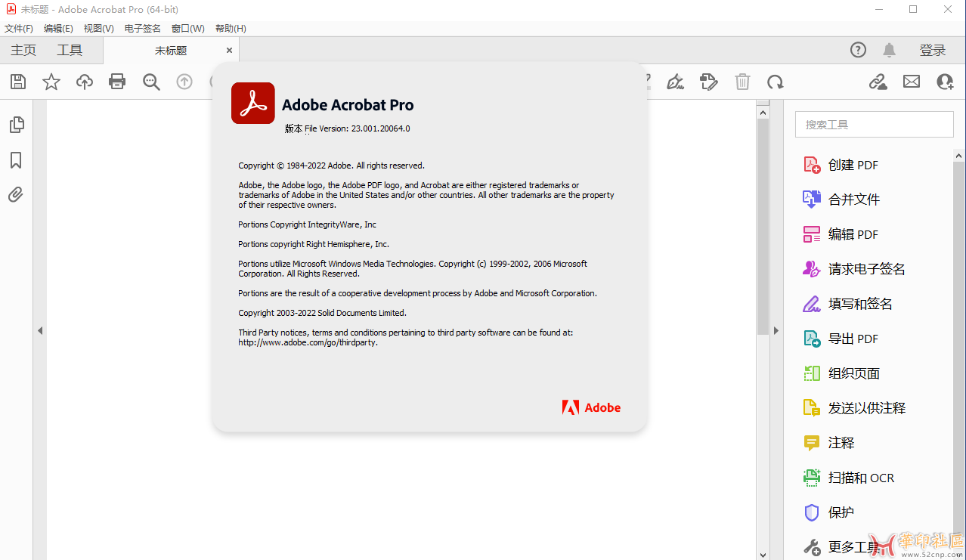Click the Adobe Acrobat Pro title text
The image size is (966, 560).
pyautogui.click(x=348, y=105)
